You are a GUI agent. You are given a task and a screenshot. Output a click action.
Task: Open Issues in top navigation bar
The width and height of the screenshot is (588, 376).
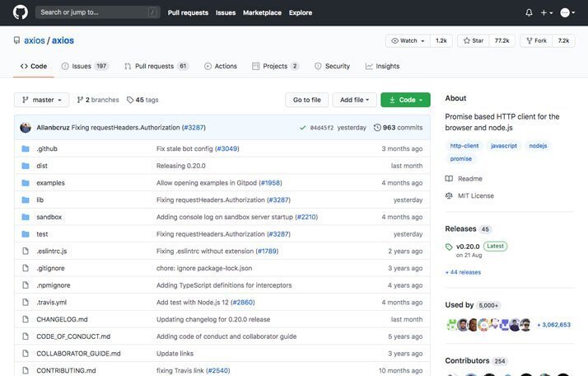pyautogui.click(x=226, y=12)
